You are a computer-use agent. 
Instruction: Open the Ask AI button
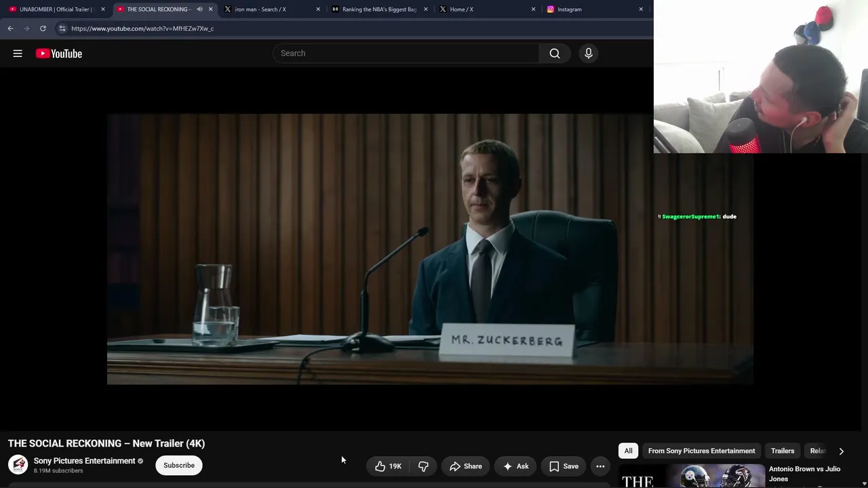pyautogui.click(x=515, y=466)
